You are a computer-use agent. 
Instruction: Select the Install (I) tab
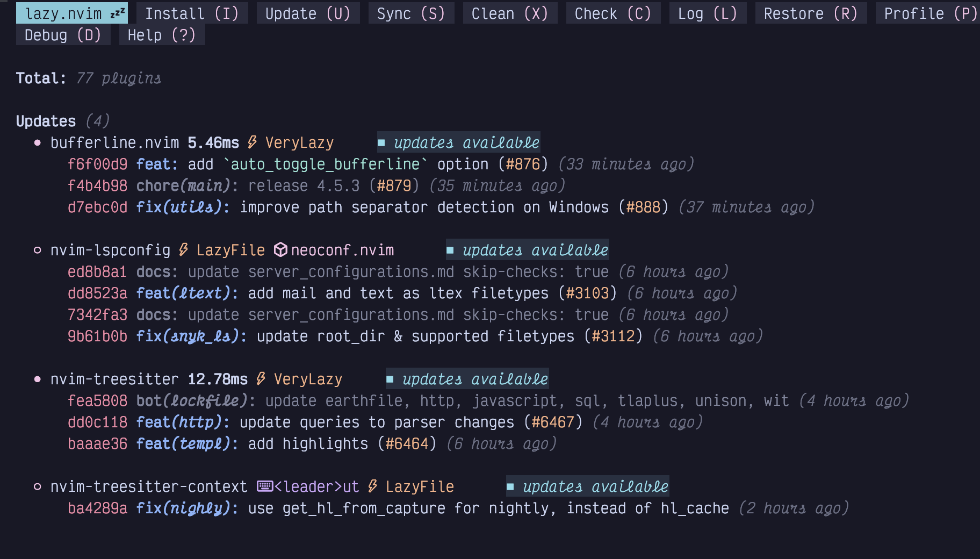(192, 13)
